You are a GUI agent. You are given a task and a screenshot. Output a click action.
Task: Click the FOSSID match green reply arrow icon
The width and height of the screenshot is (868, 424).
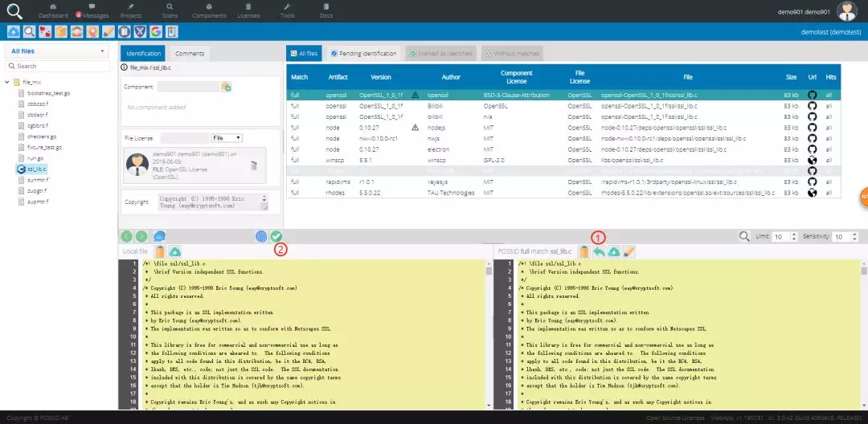(599, 251)
